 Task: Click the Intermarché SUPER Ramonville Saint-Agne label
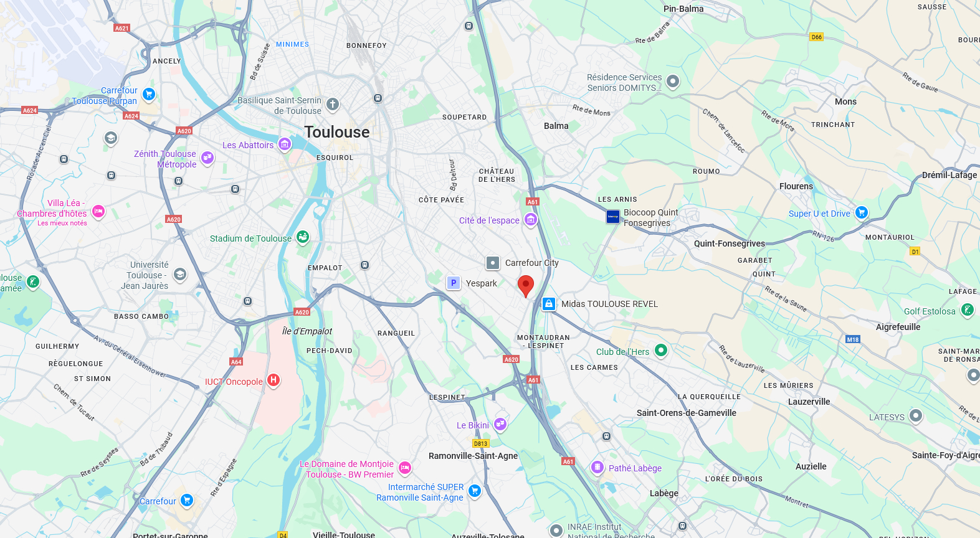pyautogui.click(x=420, y=492)
